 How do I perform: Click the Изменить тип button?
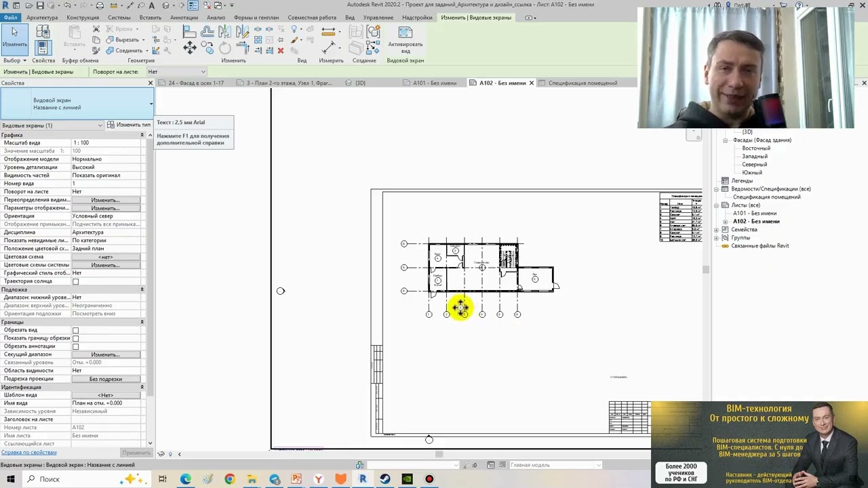[x=129, y=125]
